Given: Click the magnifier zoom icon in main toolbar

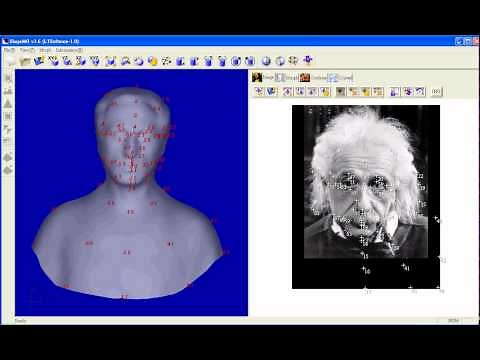Looking at the screenshot, I should point(125,61).
